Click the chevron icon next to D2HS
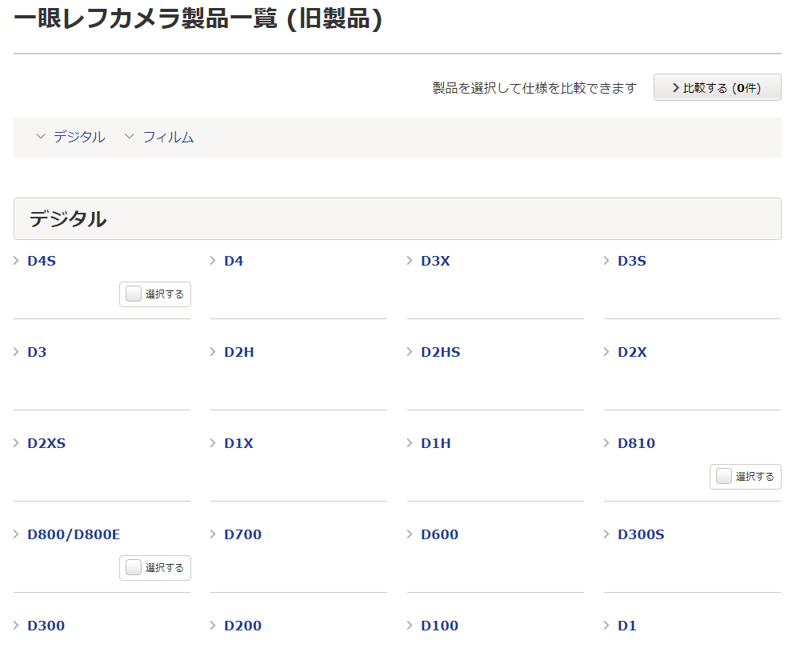Image resolution: width=812 pixels, height=664 pixels. pos(410,352)
